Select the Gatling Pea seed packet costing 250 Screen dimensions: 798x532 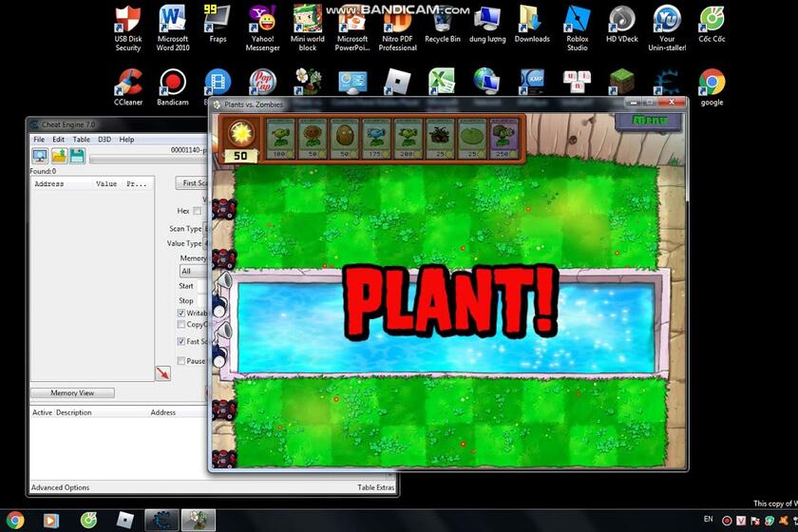click(x=503, y=139)
